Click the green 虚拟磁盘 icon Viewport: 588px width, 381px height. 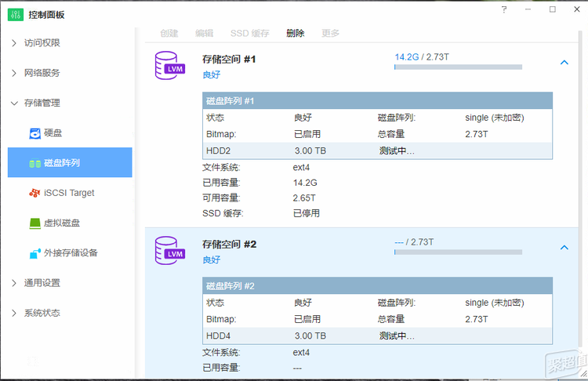(x=34, y=223)
